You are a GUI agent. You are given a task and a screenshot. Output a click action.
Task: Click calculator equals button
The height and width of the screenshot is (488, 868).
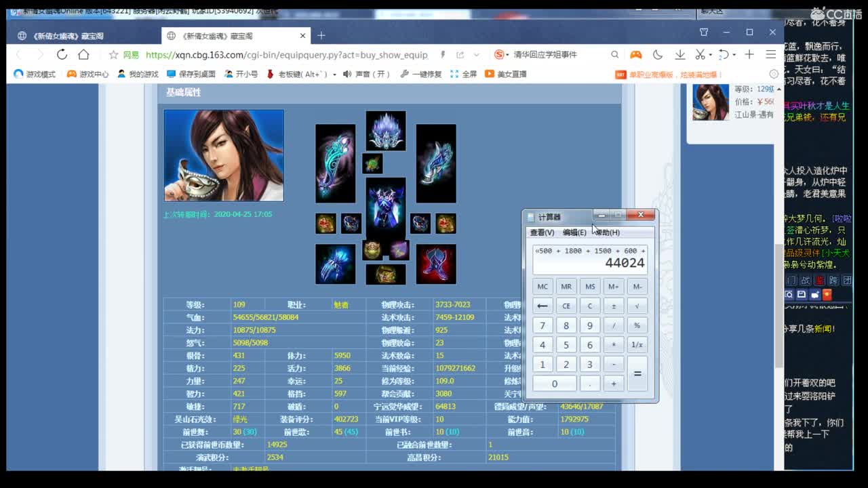click(x=637, y=374)
